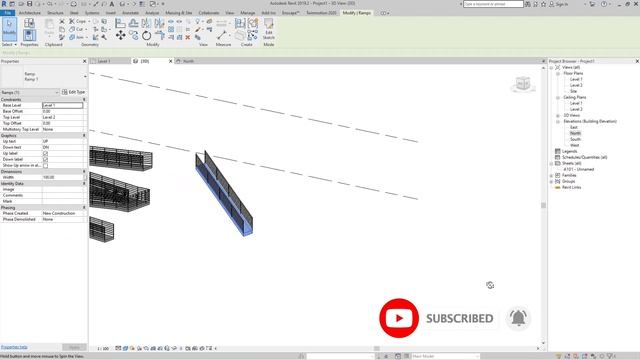
Task: Click the Move tool in Modify panel
Action: point(120,36)
